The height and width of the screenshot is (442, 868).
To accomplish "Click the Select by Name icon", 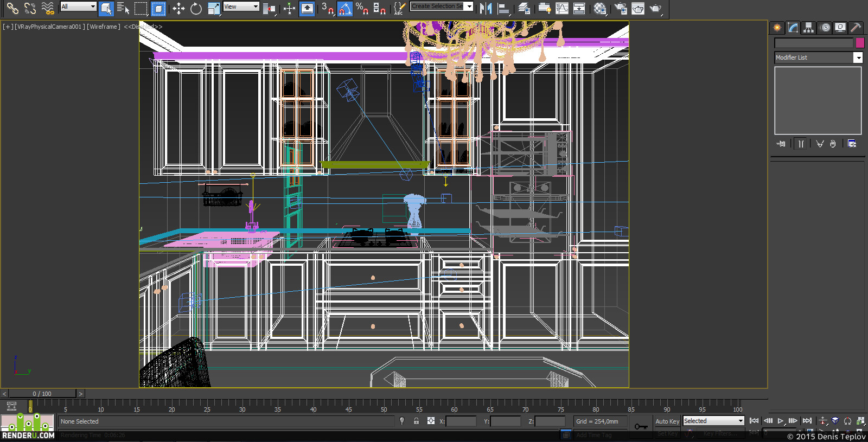I will (123, 8).
